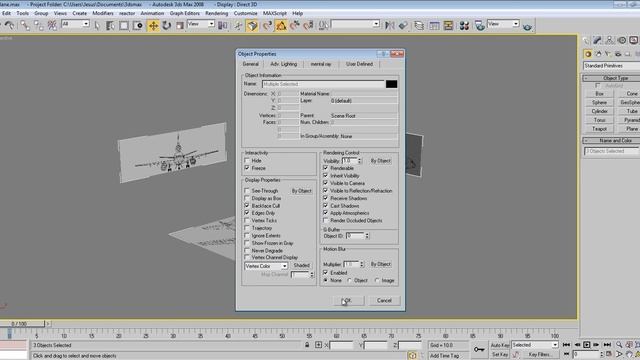Open the View reference coordinate dropdown

coord(201,24)
